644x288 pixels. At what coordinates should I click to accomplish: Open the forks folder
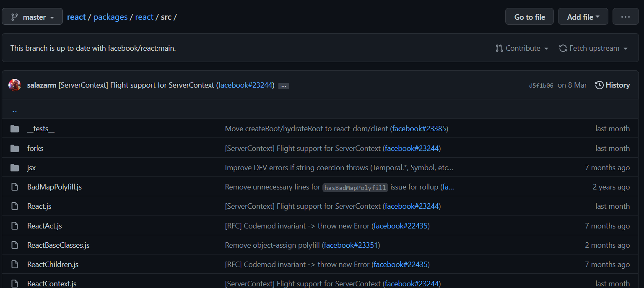pyautogui.click(x=35, y=148)
